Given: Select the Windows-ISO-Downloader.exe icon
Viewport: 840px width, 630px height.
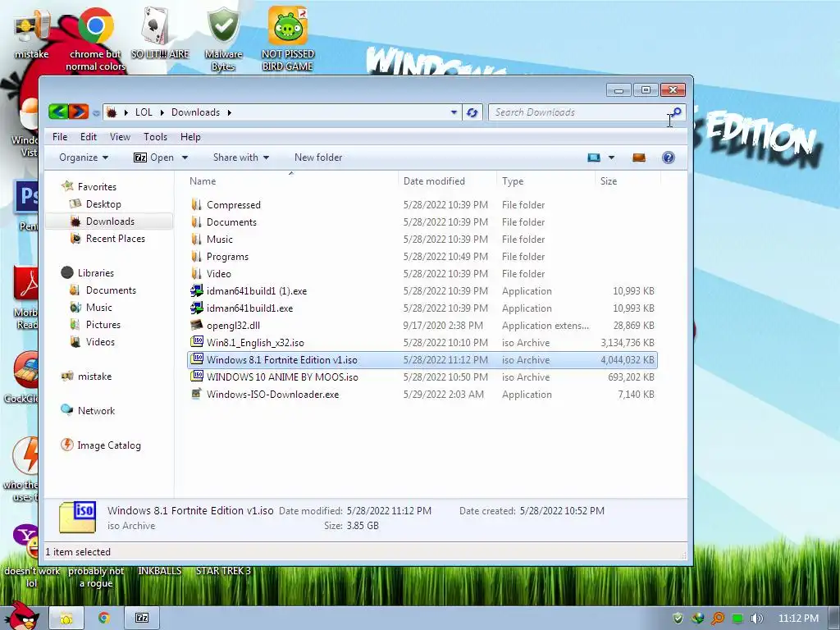Looking at the screenshot, I should (197, 395).
